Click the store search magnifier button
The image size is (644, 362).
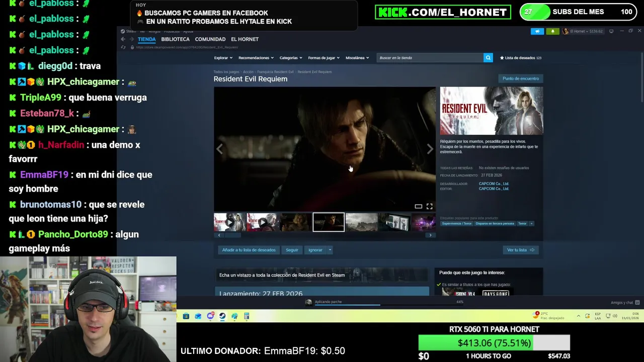tap(488, 58)
